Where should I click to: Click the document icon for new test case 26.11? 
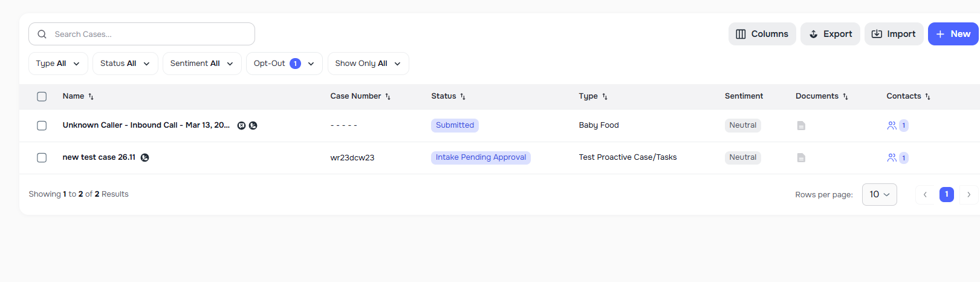801,158
